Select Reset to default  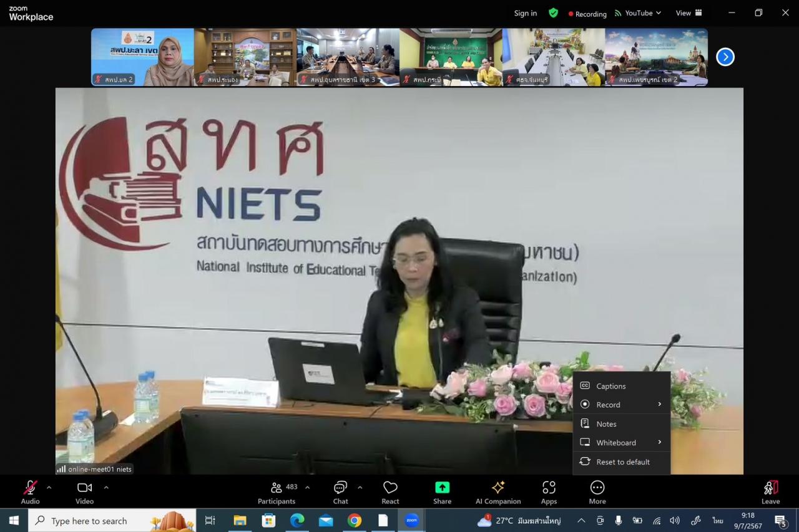click(x=622, y=462)
